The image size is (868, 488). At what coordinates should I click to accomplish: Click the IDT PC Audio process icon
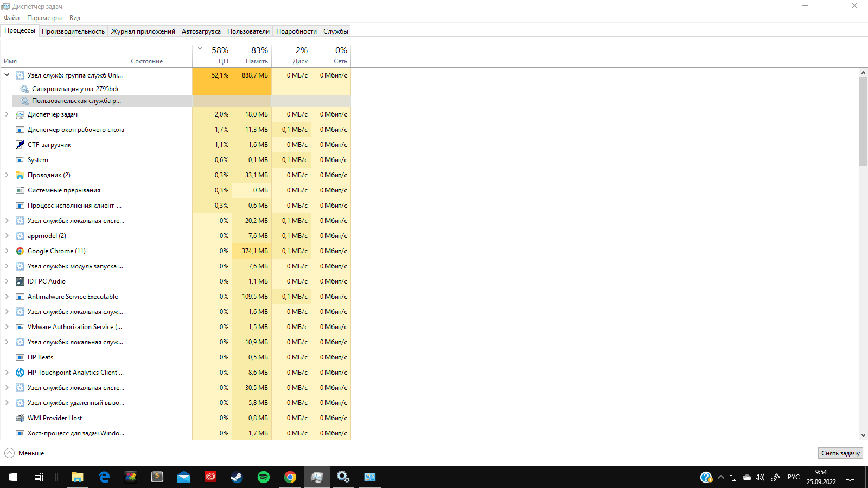coord(20,281)
